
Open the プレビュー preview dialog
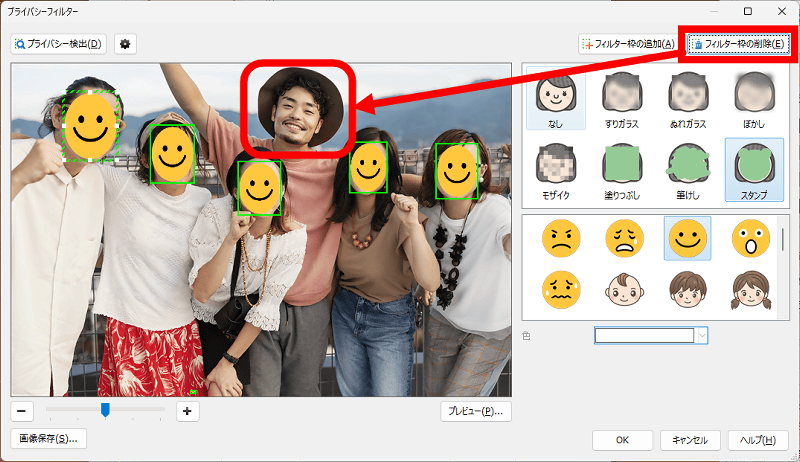point(476,410)
